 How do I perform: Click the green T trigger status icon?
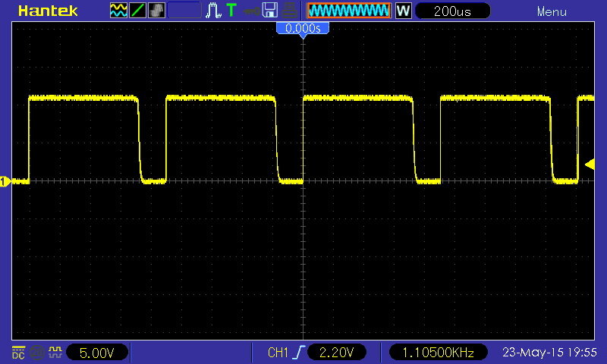pos(231,10)
